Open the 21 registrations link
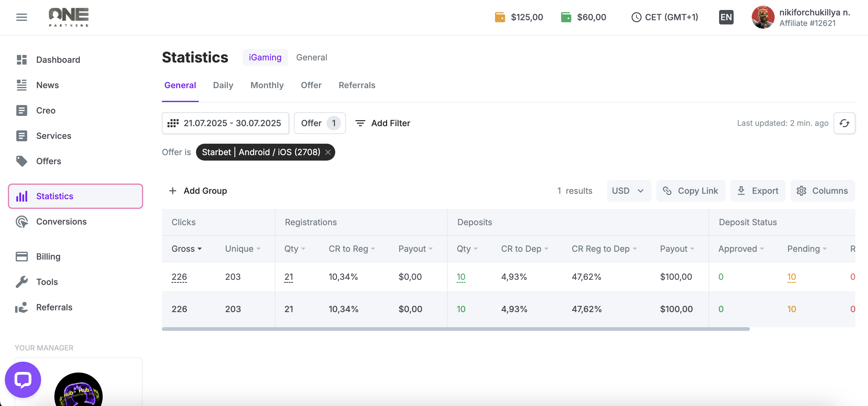This screenshot has width=868, height=406. pyautogui.click(x=288, y=277)
